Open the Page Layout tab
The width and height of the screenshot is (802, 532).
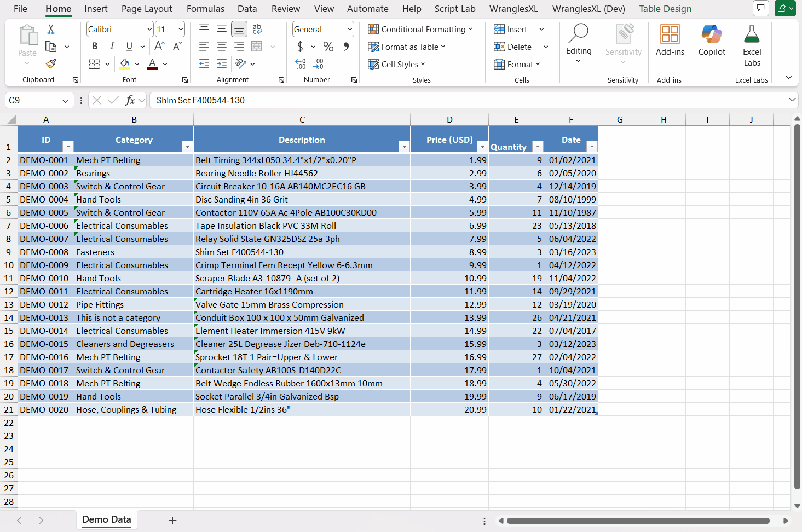pyautogui.click(x=147, y=9)
